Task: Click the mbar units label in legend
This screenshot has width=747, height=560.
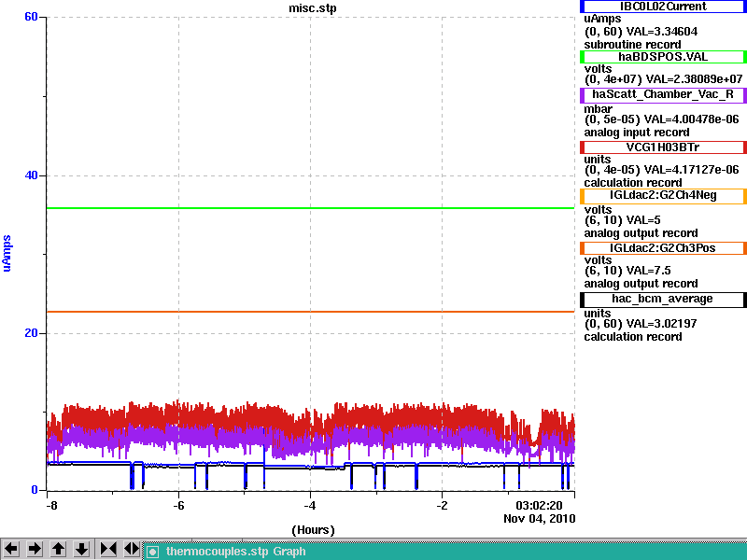Action: 598,109
